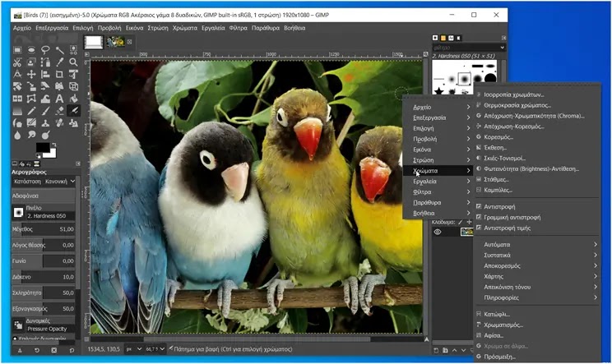Select the Alignment tool
This screenshot has width=612, height=364.
[45, 74]
